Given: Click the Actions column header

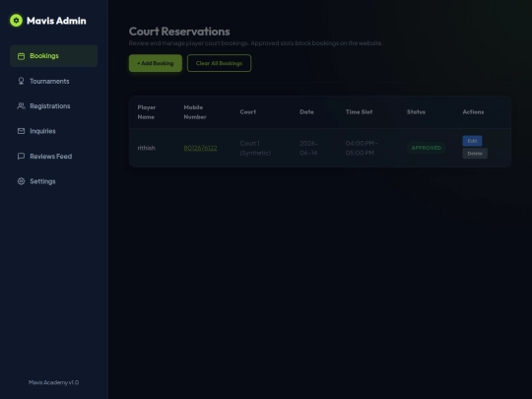Looking at the screenshot, I should pos(473,112).
